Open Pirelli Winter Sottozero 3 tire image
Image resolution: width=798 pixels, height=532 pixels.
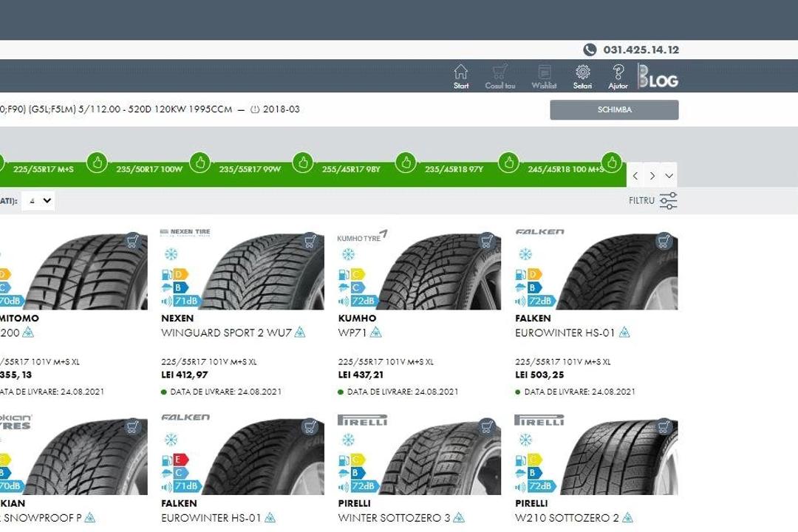439,457
